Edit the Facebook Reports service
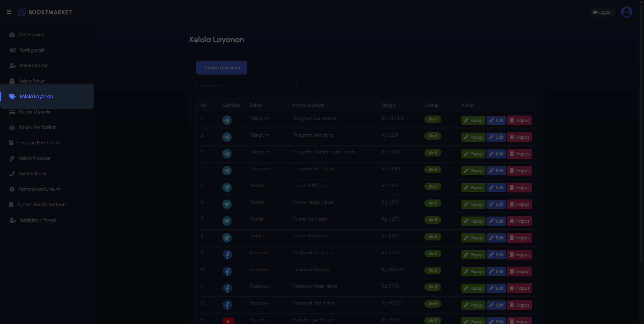Screen dimensions: 644x324 coord(496,271)
